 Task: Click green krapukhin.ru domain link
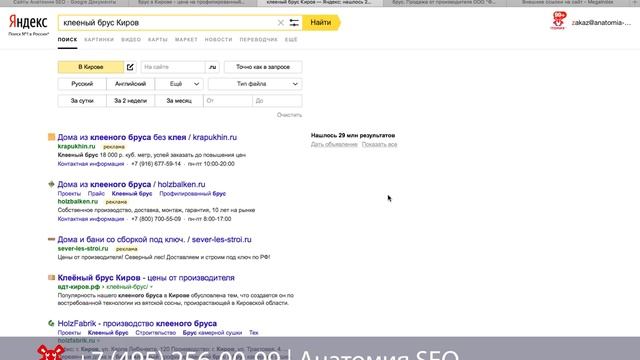(76, 146)
